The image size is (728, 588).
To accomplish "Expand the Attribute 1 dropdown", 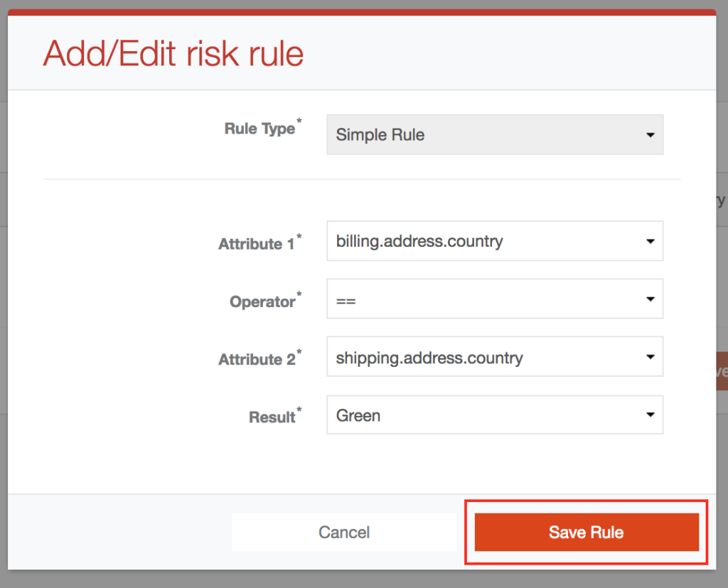I will [495, 241].
